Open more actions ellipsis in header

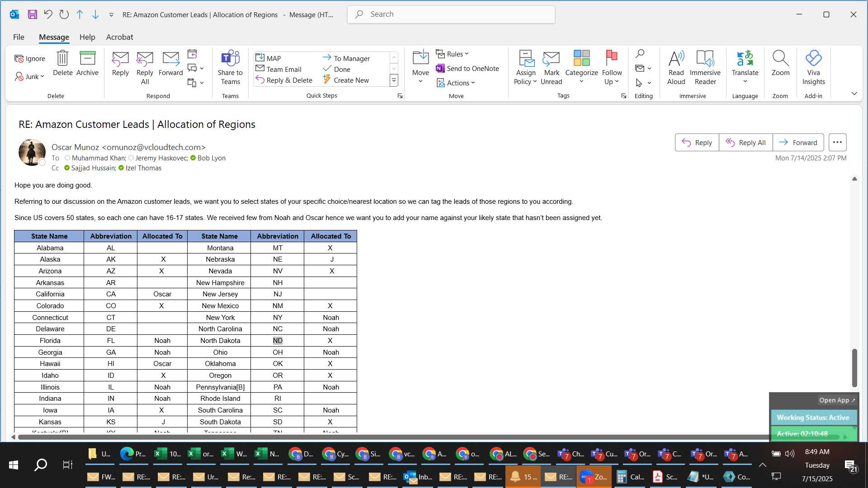[x=837, y=142]
